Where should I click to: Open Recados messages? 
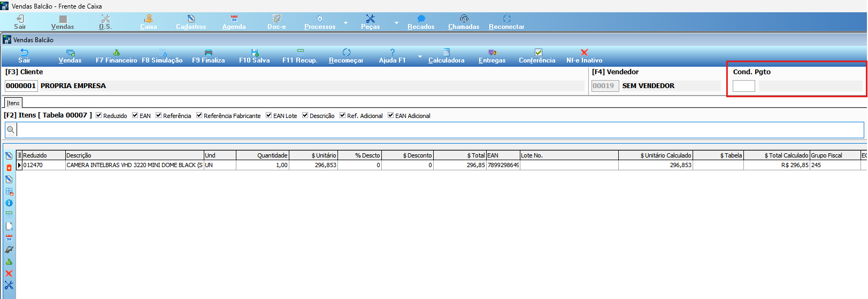(421, 22)
